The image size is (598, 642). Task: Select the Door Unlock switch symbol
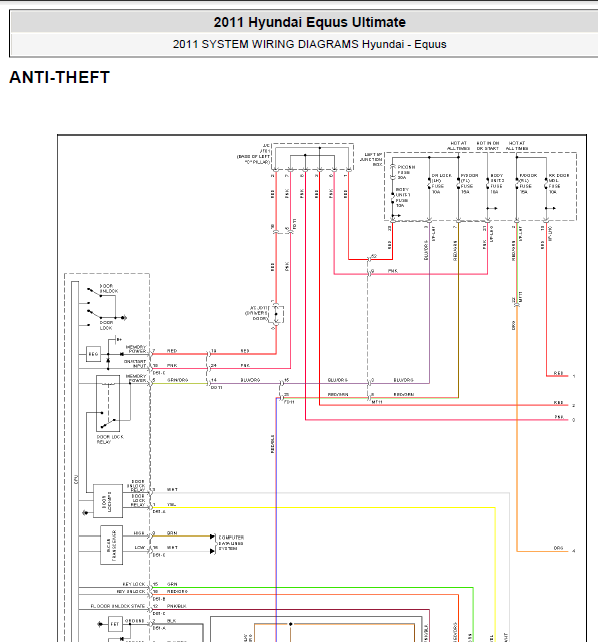pos(95,292)
